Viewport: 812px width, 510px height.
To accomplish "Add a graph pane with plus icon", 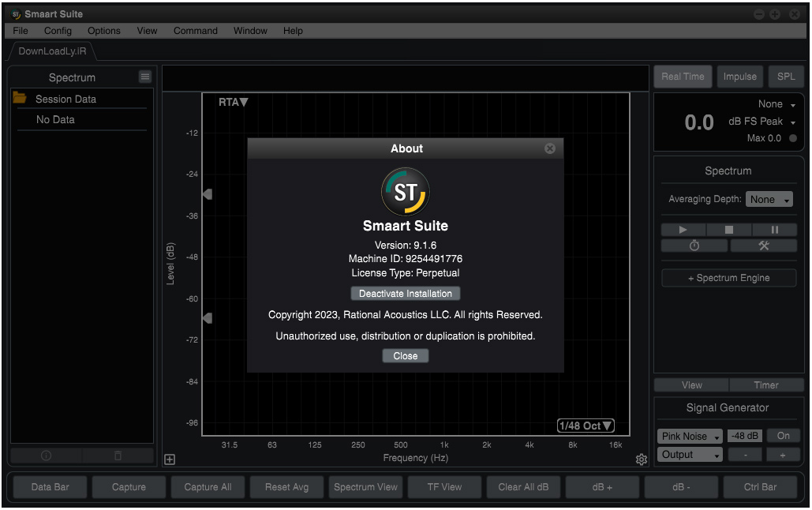I will 170,459.
